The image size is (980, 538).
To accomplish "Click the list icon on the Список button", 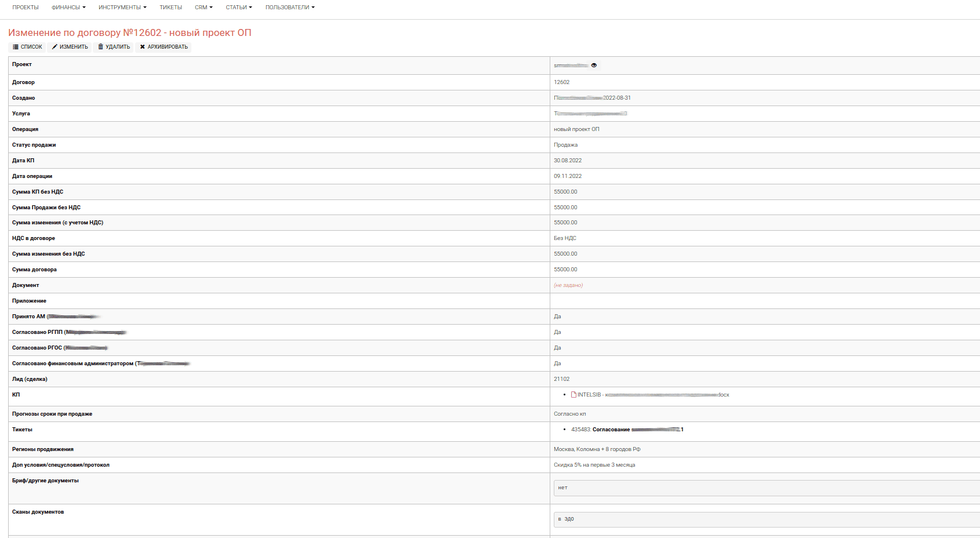I will 16,47.
